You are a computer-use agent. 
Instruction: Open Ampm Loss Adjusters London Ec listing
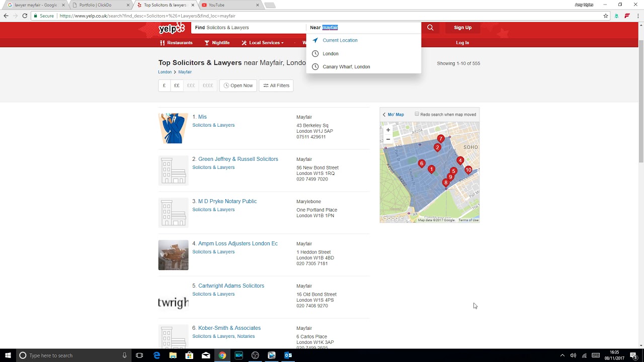click(x=238, y=243)
